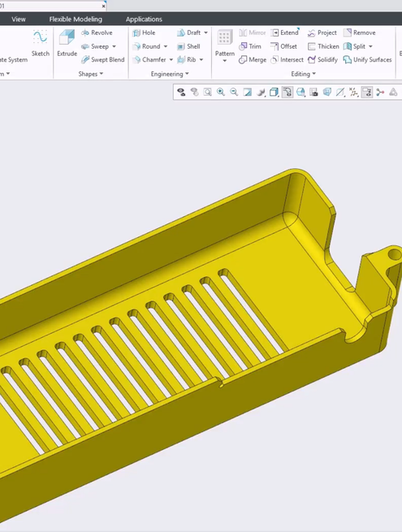The width and height of the screenshot is (402, 532).
Task: Open the Flexible Modeling tab
Action: (76, 19)
